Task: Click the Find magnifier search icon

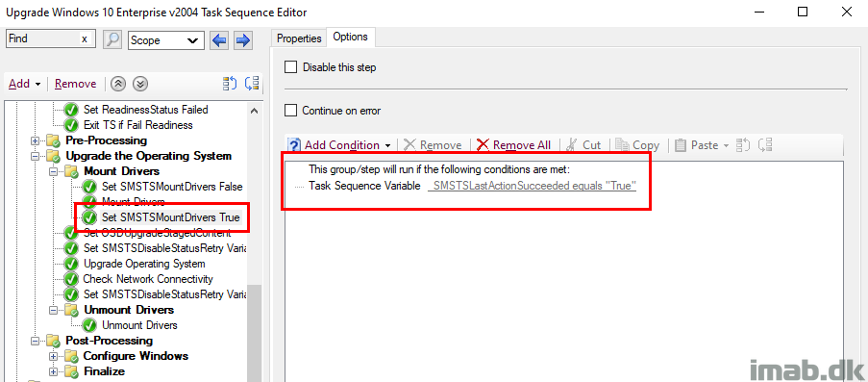Action: 112,39
